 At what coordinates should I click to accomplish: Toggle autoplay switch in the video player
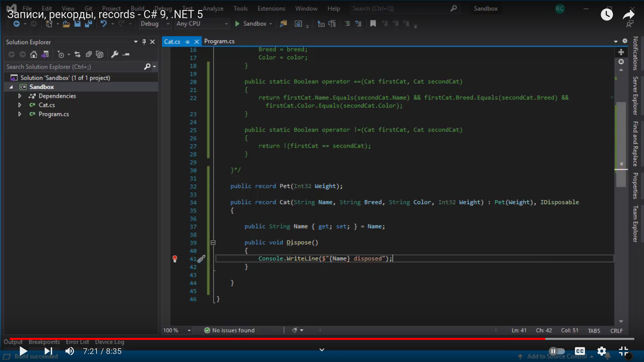tap(557, 351)
